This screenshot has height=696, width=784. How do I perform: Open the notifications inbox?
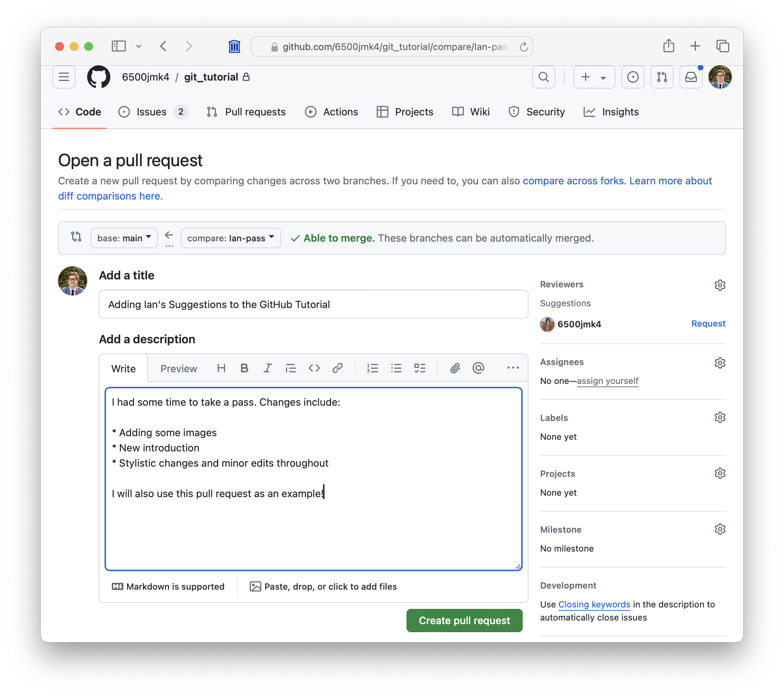pyautogui.click(x=691, y=77)
